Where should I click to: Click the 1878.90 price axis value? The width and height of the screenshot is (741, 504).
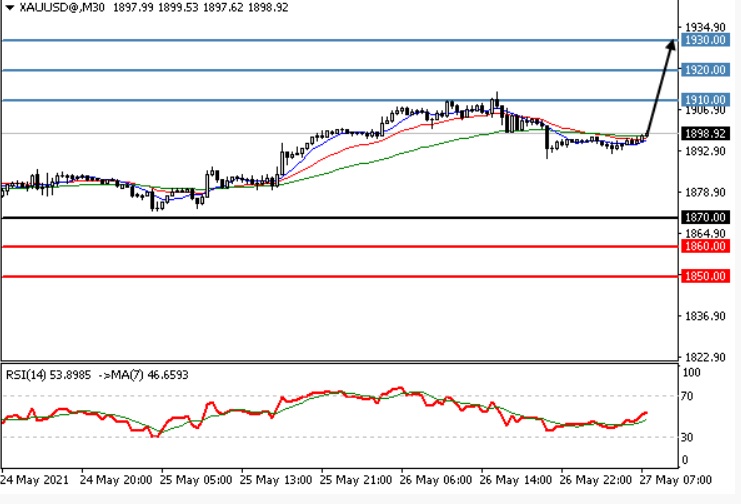[705, 192]
